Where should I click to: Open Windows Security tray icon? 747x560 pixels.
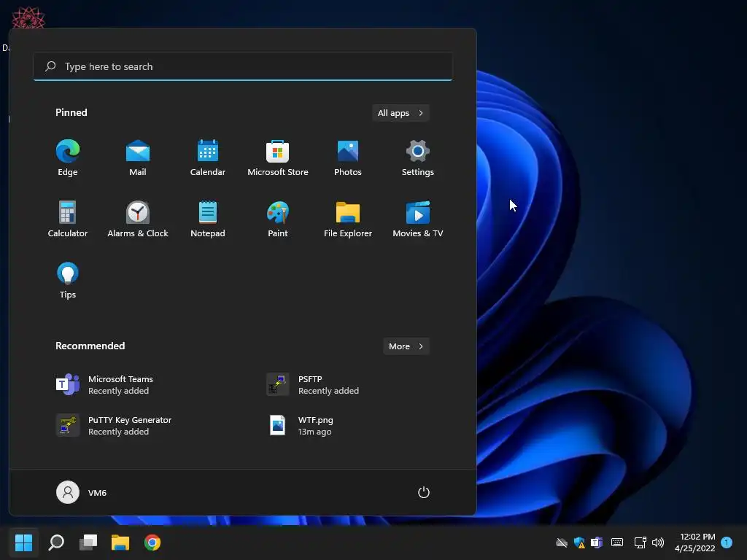579,542
